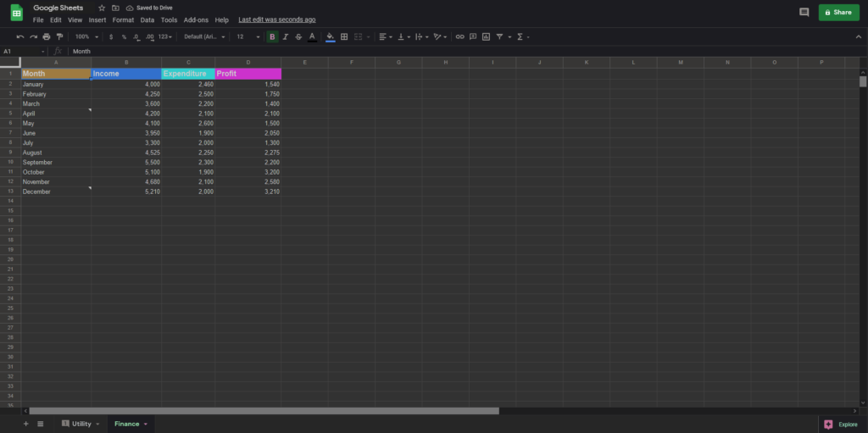Toggle italic formatting
This screenshot has height=433, width=868.
286,36
